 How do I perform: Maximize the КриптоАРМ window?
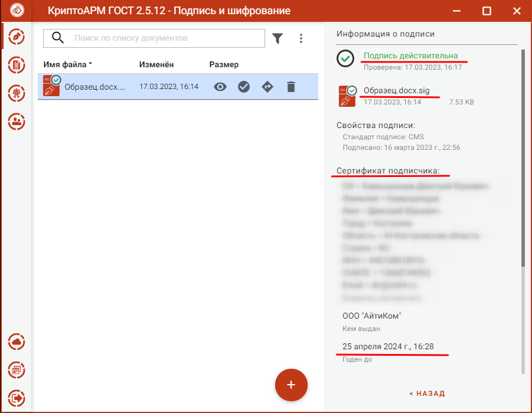(x=487, y=11)
